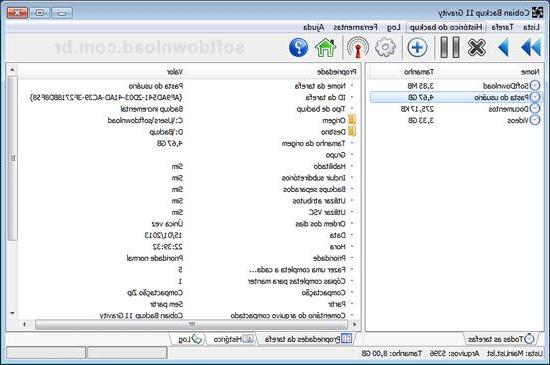Cancel the backup with the X toolbar icon
This screenshot has height=365, width=550.
477,47
